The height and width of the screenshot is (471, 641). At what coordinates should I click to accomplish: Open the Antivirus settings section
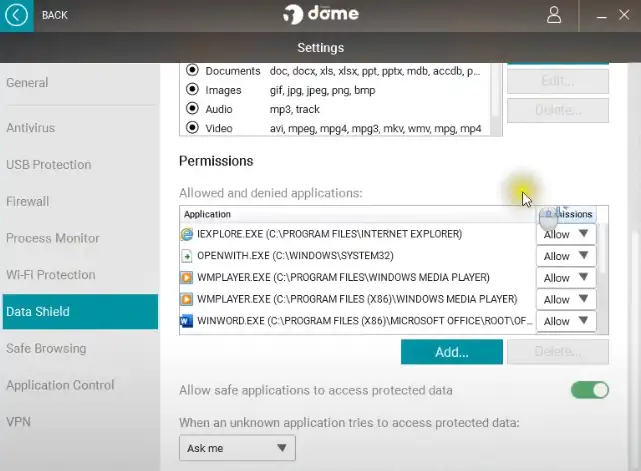pos(31,128)
